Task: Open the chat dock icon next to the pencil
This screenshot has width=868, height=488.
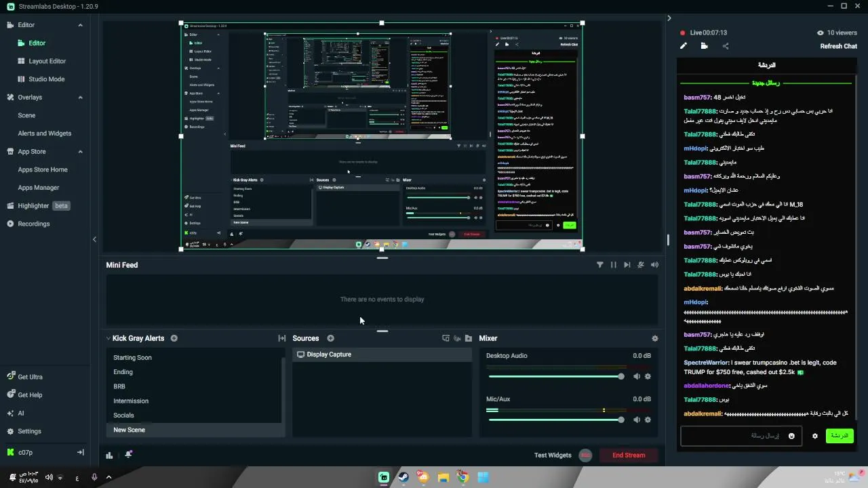Action: click(x=704, y=46)
